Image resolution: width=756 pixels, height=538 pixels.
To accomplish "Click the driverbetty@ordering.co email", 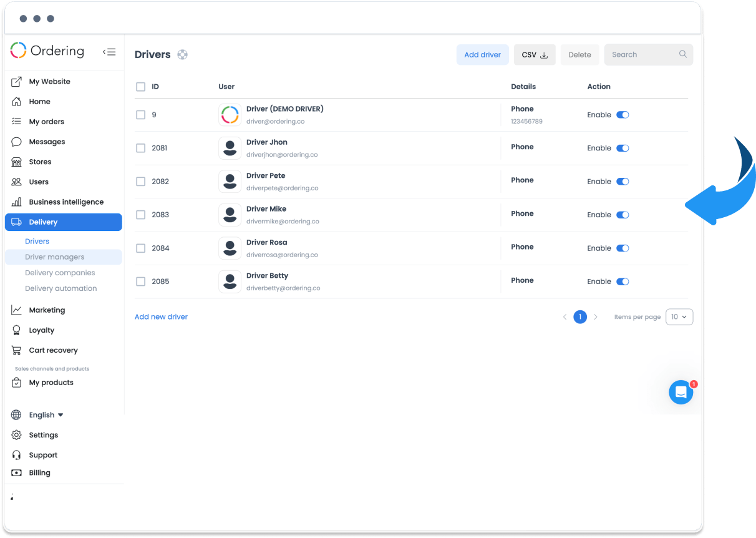I will (283, 288).
